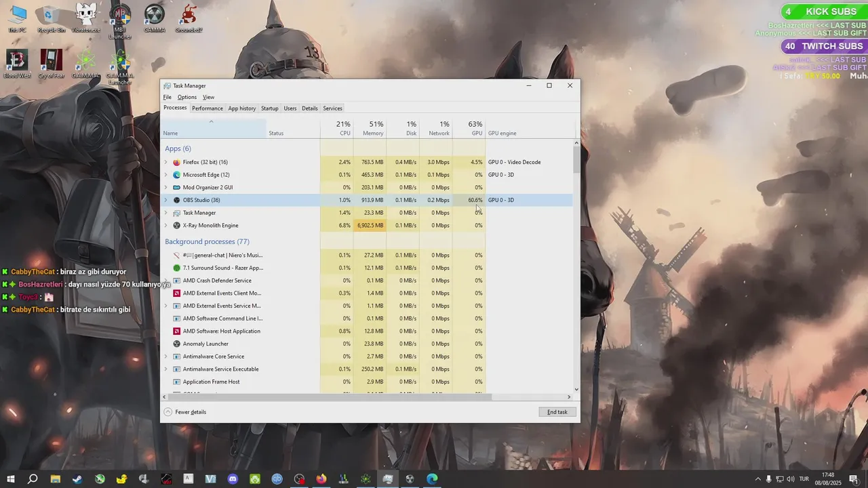Sort processes by the Network column

[x=436, y=128]
